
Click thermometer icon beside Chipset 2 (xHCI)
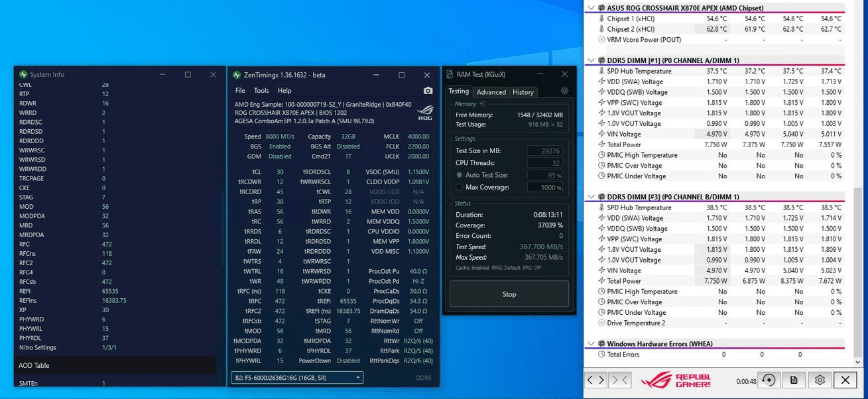point(601,29)
